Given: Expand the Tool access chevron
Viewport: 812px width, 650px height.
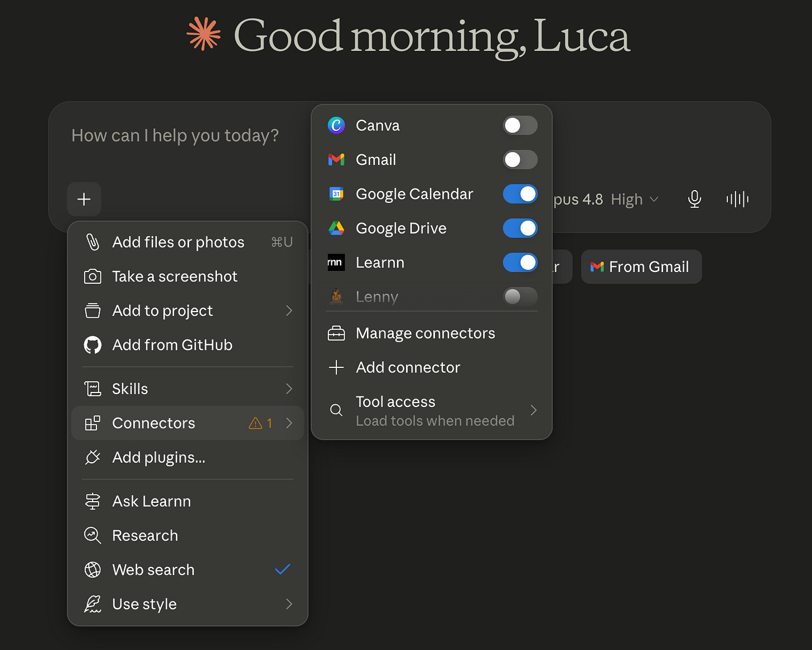Looking at the screenshot, I should coord(534,410).
